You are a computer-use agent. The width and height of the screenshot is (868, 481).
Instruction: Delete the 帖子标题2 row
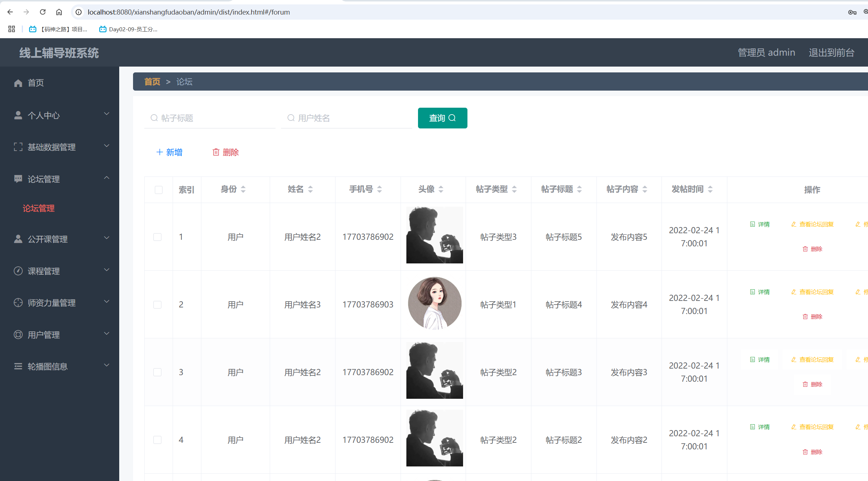[x=812, y=452]
